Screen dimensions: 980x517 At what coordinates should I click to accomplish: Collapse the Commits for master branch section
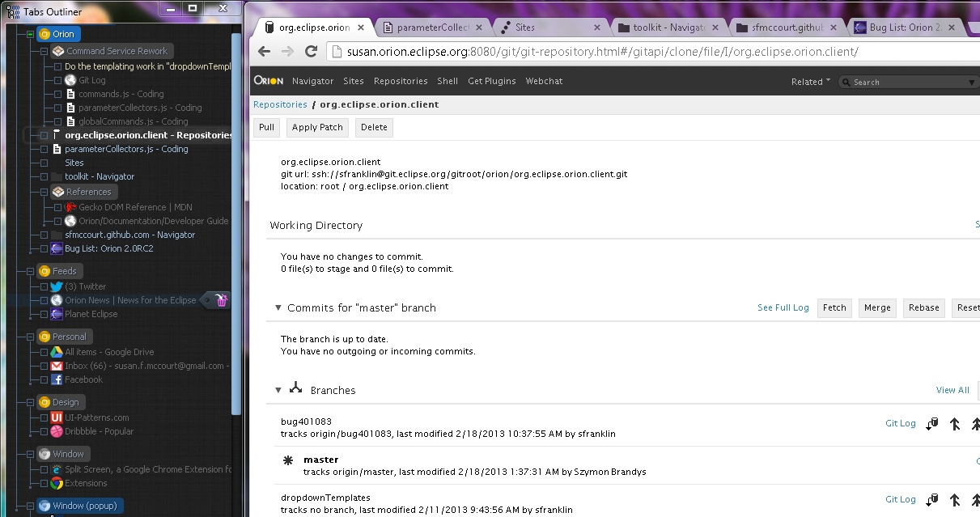(x=278, y=307)
